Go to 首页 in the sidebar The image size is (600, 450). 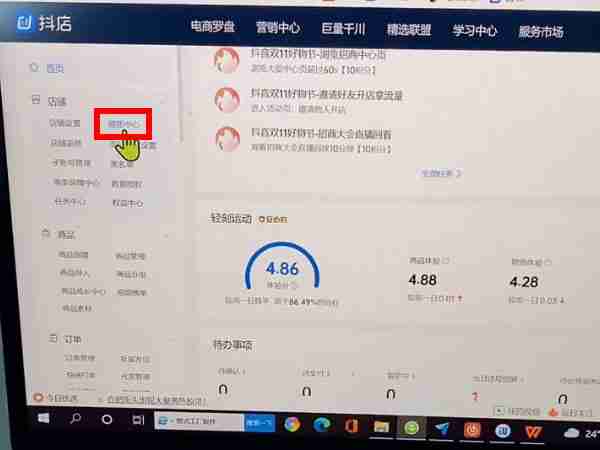pyautogui.click(x=55, y=68)
